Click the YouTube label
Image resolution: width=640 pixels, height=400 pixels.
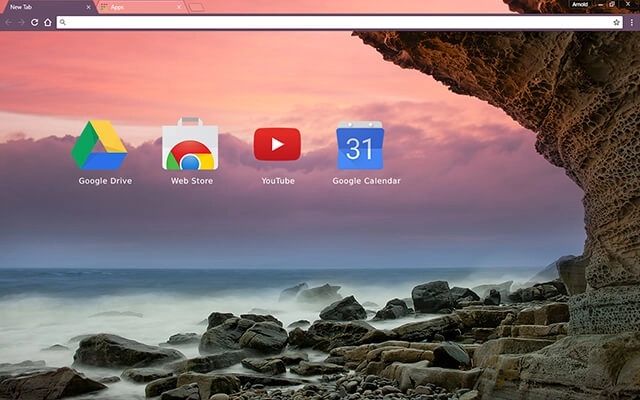tap(278, 181)
